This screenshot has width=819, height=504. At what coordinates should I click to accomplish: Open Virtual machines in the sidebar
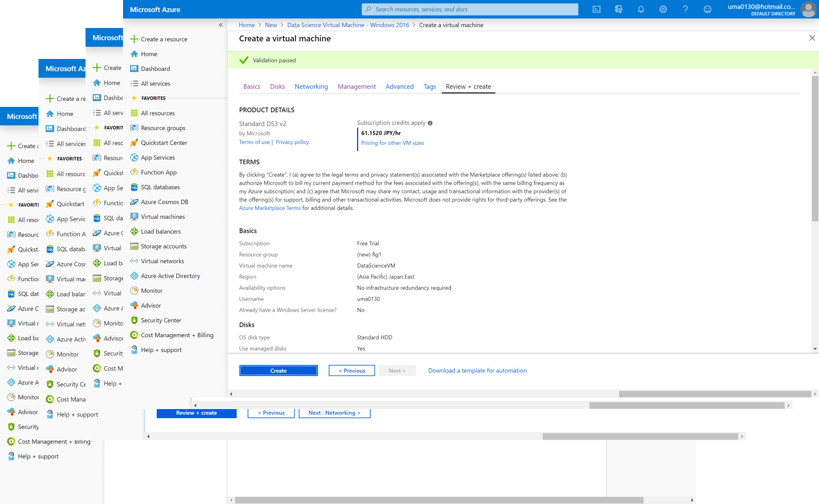pos(162,217)
